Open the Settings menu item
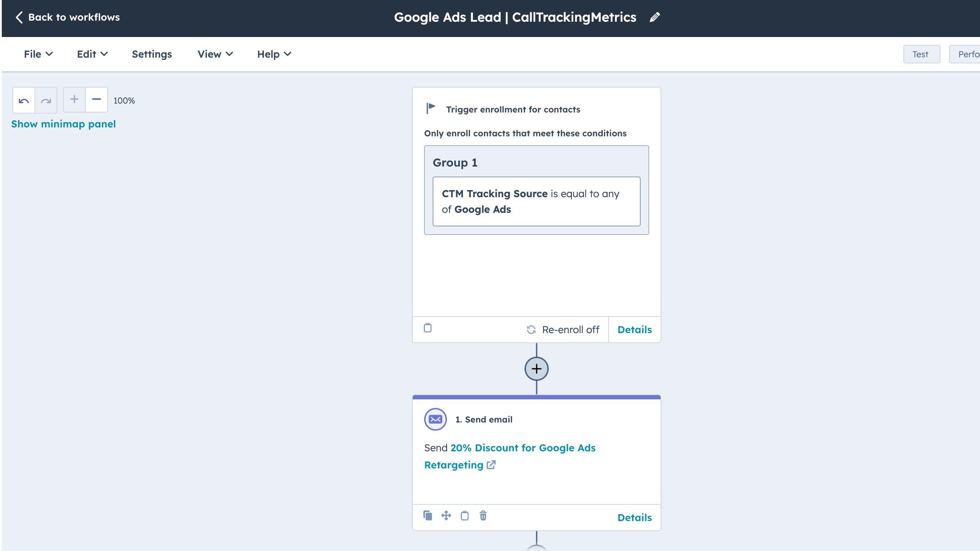The height and width of the screenshot is (551, 980). (152, 54)
